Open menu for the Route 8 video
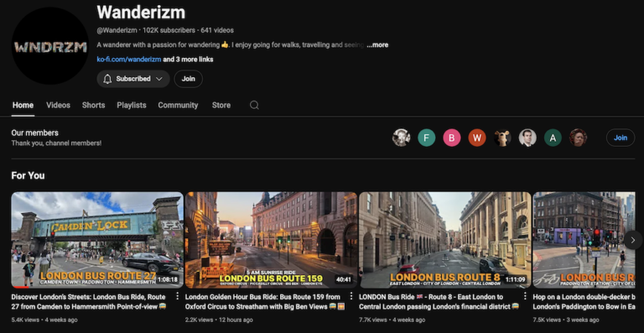Screen dimensions: 644x333 525,296
